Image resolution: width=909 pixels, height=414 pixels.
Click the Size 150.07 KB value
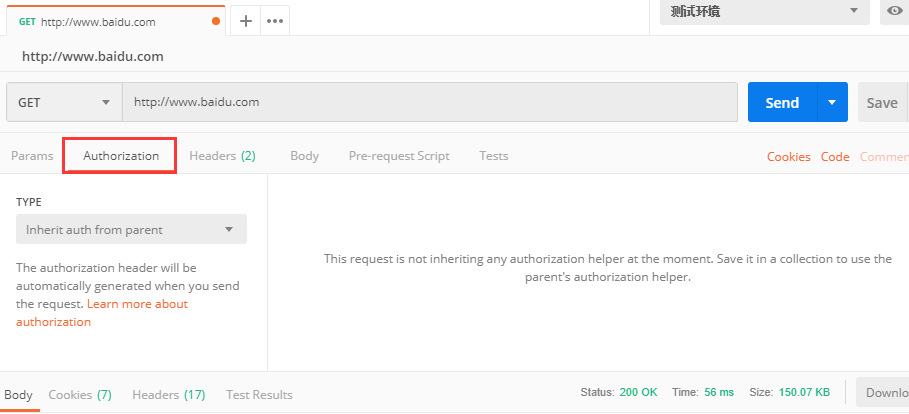(804, 392)
